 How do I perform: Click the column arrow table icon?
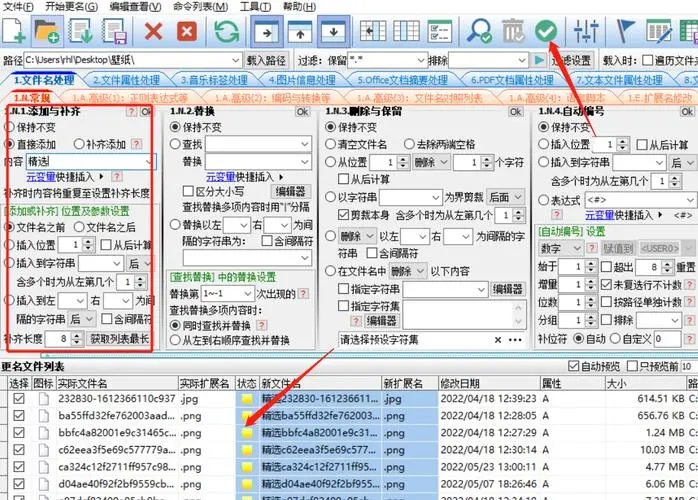(373, 32)
